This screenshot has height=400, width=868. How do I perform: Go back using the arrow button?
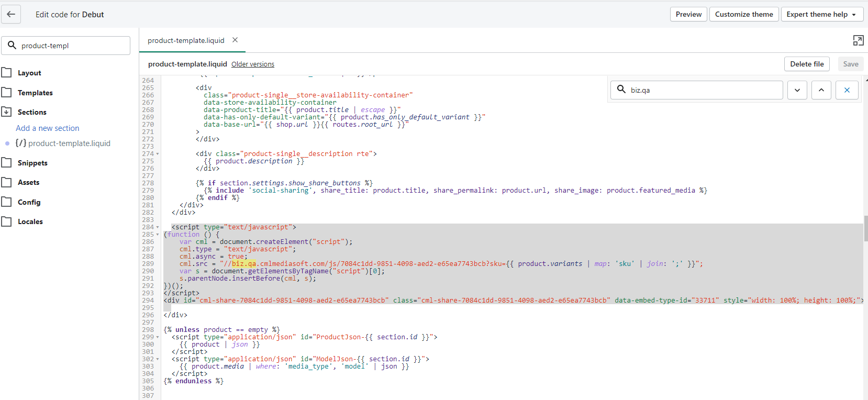pos(11,14)
